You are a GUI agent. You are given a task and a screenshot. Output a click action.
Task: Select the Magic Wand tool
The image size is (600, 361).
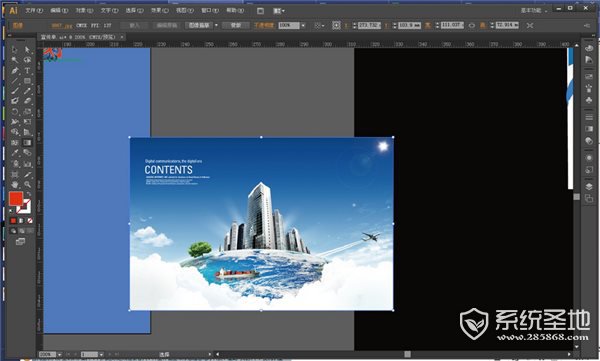tap(15, 60)
